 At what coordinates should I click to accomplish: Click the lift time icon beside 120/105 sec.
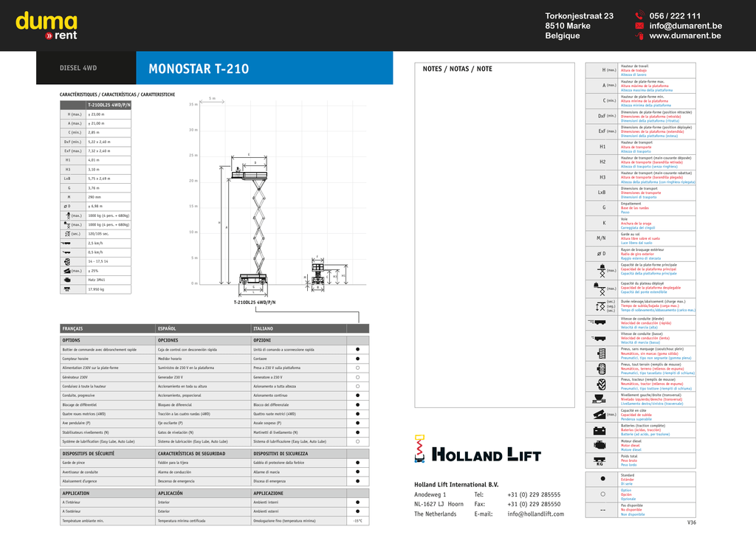point(67,234)
